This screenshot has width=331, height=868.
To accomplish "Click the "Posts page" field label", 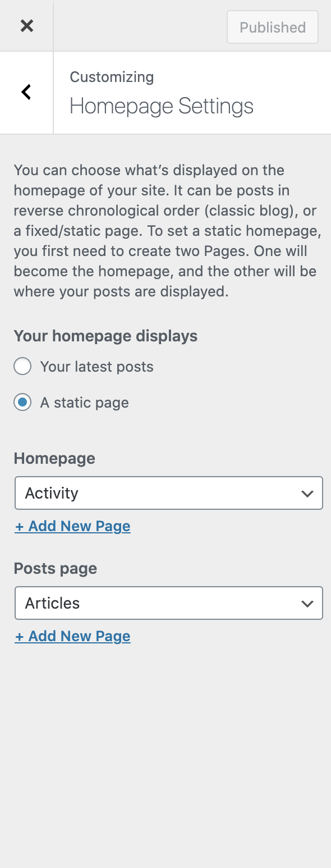I will pos(56,569).
